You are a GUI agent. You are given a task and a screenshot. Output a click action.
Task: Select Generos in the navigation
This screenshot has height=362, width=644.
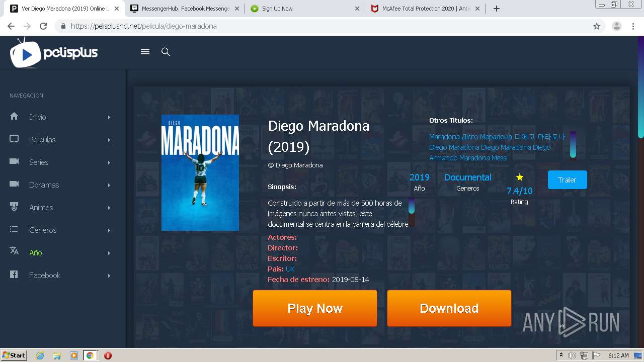click(43, 230)
